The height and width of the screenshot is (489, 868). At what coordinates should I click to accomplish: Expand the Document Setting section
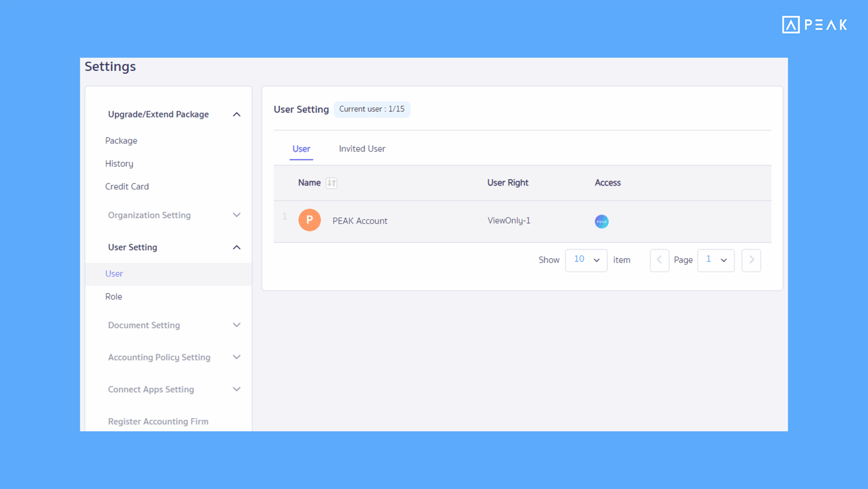[237, 325]
